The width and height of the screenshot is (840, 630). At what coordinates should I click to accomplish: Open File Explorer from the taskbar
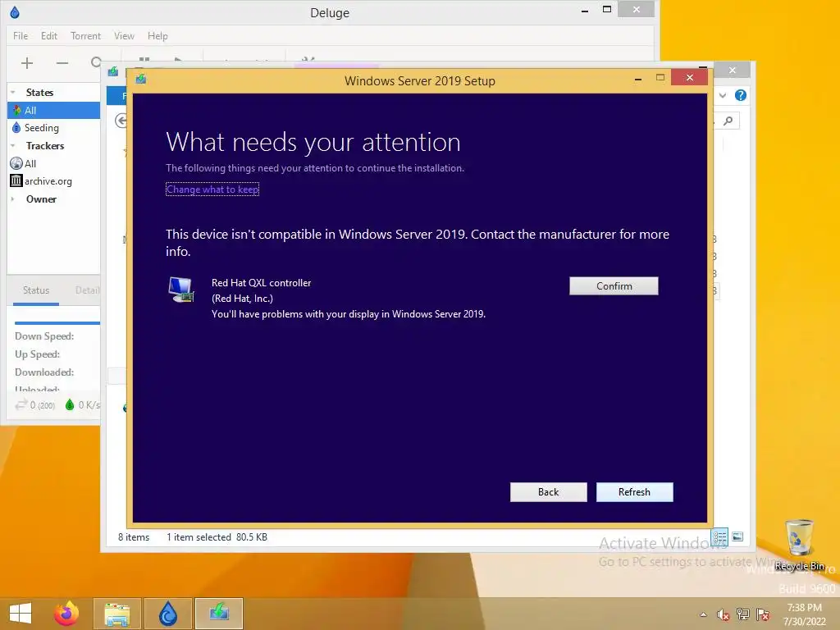pyautogui.click(x=117, y=614)
